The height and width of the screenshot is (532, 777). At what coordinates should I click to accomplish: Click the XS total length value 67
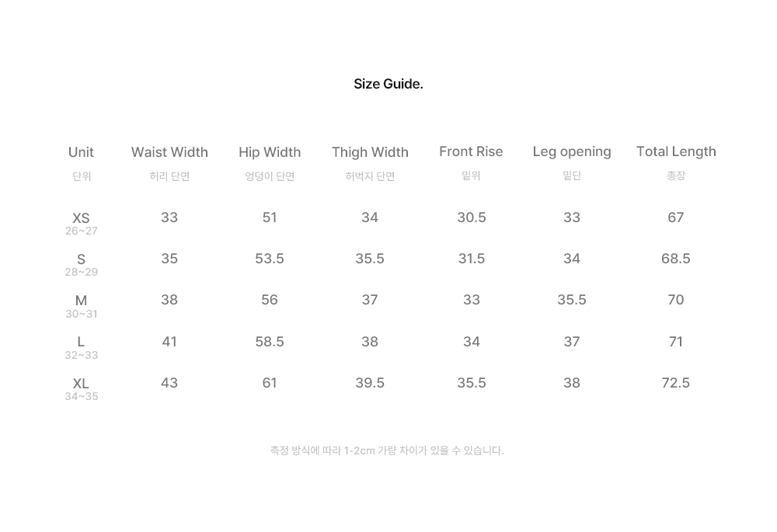pyautogui.click(x=676, y=217)
